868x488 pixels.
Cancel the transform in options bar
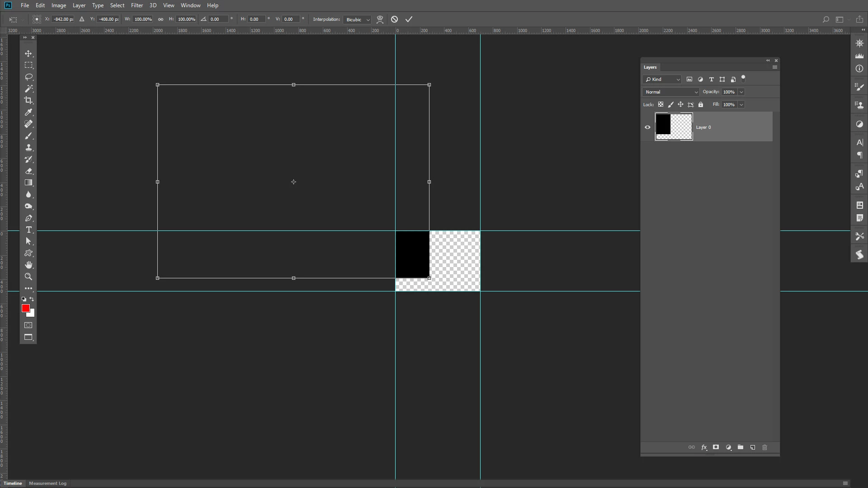coord(394,19)
